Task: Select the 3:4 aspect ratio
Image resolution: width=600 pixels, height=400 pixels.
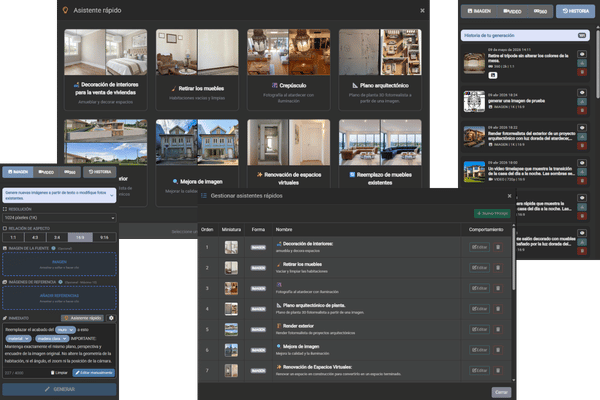Action: pyautogui.click(x=57, y=238)
